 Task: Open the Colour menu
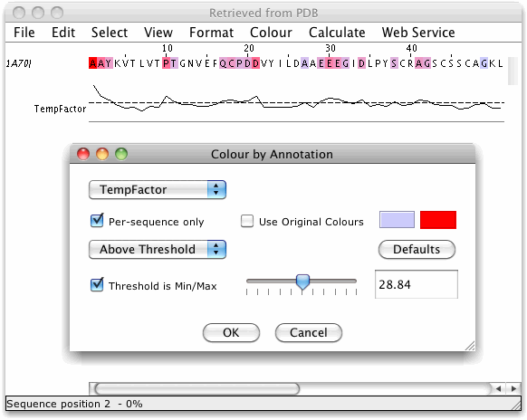(271, 33)
